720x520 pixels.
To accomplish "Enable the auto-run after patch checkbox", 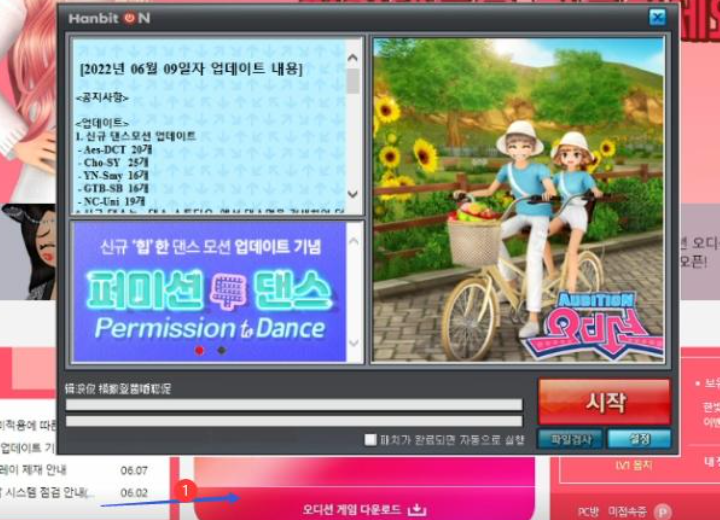I will (x=370, y=440).
